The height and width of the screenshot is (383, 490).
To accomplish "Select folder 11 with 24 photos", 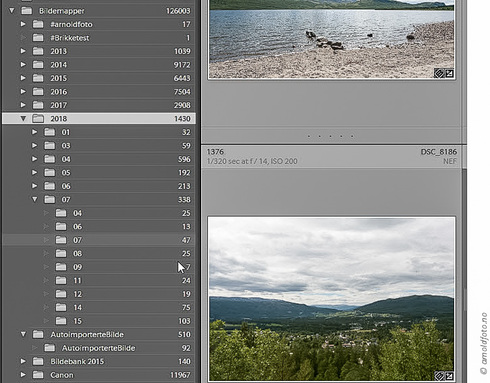I will click(99, 280).
